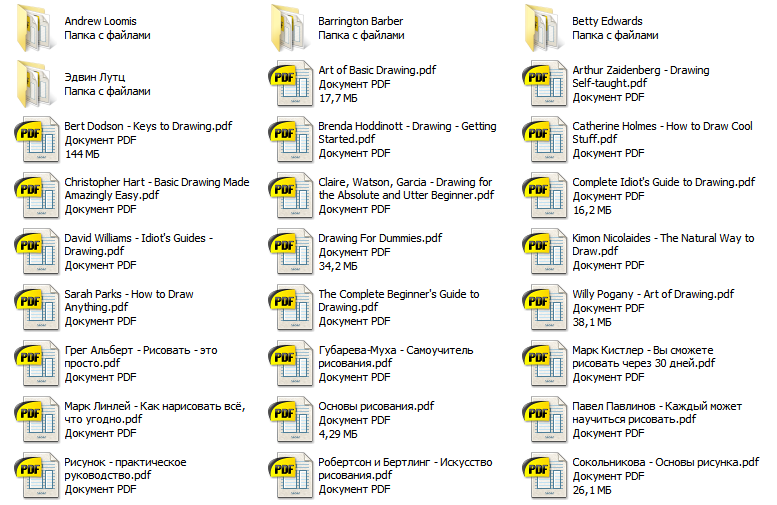Click the 16,2 МБ file size label
Image resolution: width=777 pixels, height=505 pixels.
coord(592,210)
